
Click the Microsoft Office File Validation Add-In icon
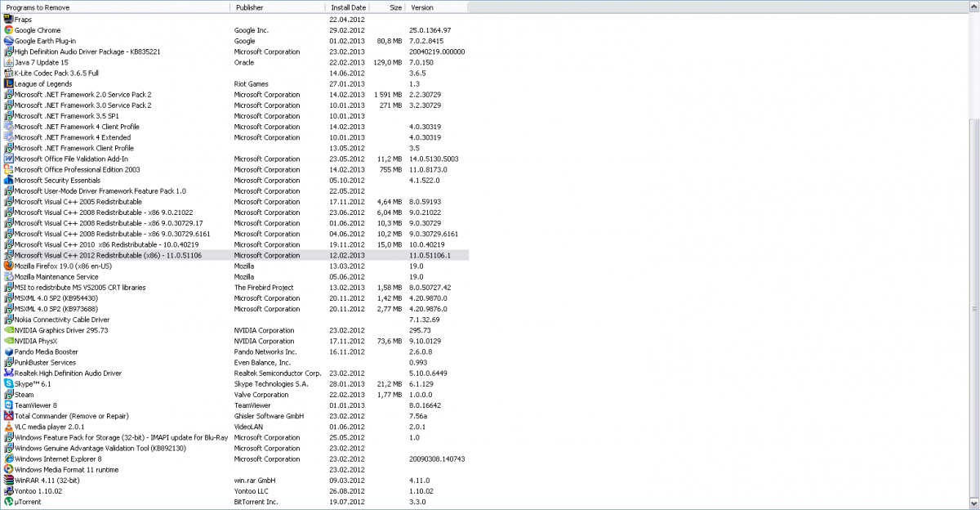point(8,159)
